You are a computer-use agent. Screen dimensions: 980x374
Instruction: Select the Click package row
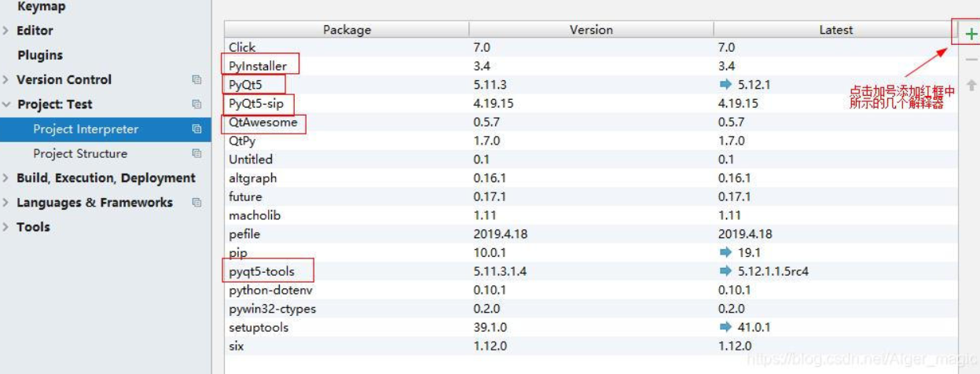[591, 48]
